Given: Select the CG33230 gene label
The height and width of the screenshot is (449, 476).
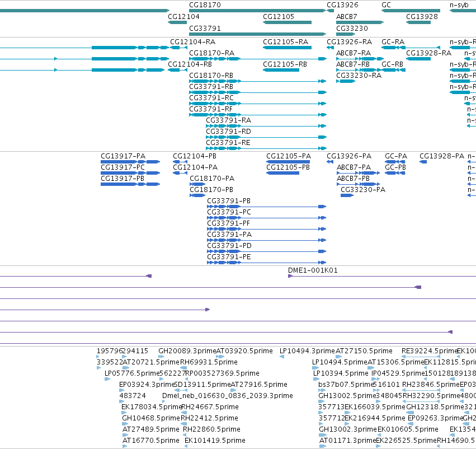Looking at the screenshot, I should point(352,29).
